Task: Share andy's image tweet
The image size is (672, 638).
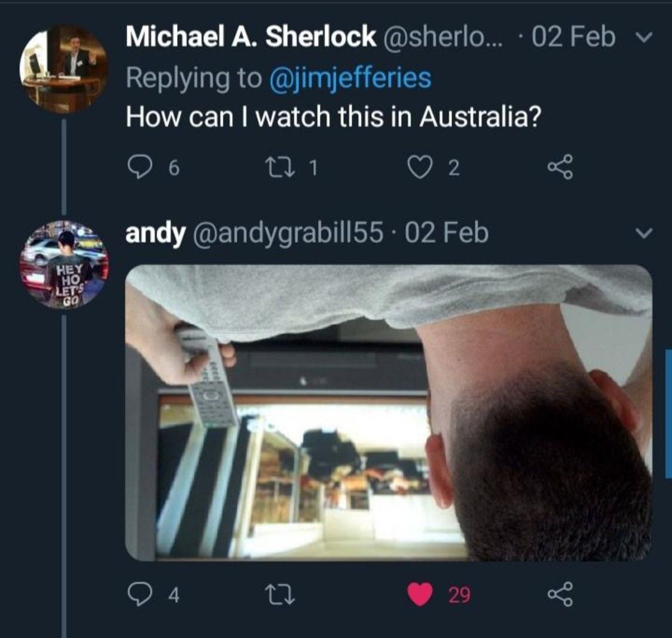Action: (560, 595)
